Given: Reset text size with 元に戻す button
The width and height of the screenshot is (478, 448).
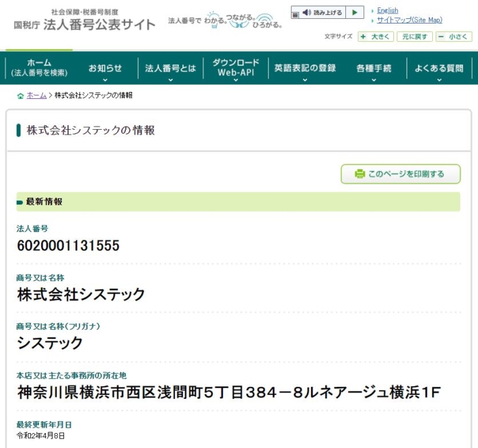Looking at the screenshot, I should 415,37.
